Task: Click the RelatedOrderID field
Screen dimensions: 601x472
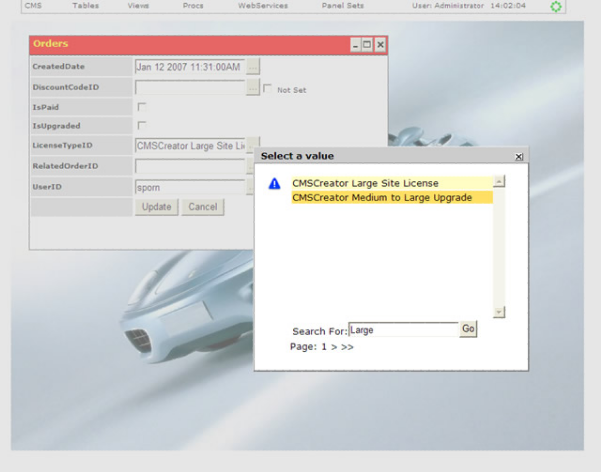Action: point(190,166)
